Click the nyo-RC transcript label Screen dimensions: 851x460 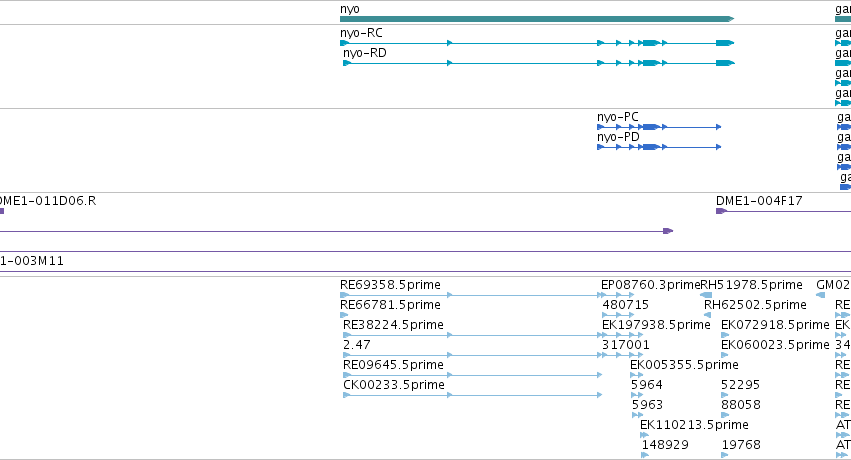click(361, 33)
